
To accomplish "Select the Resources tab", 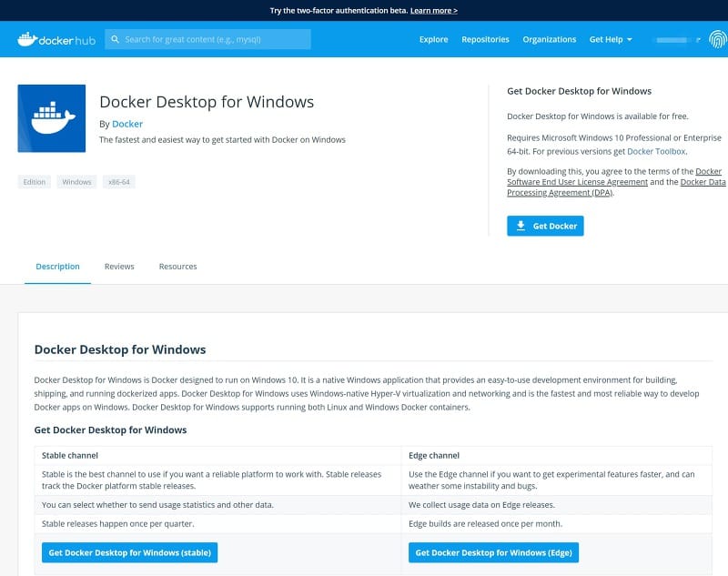I will coord(177,267).
